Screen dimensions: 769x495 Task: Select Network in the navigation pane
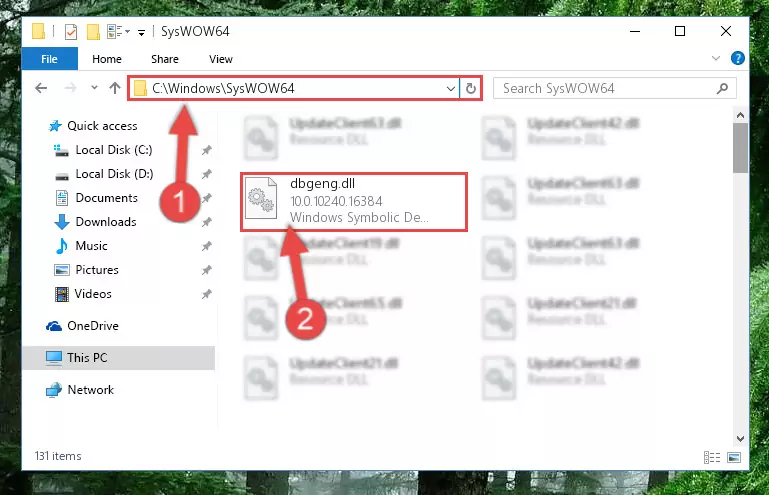(90, 390)
